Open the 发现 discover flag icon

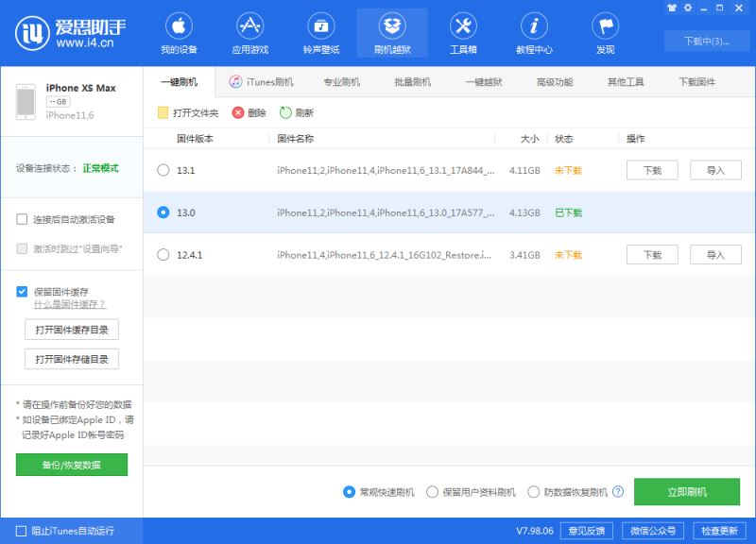605,26
